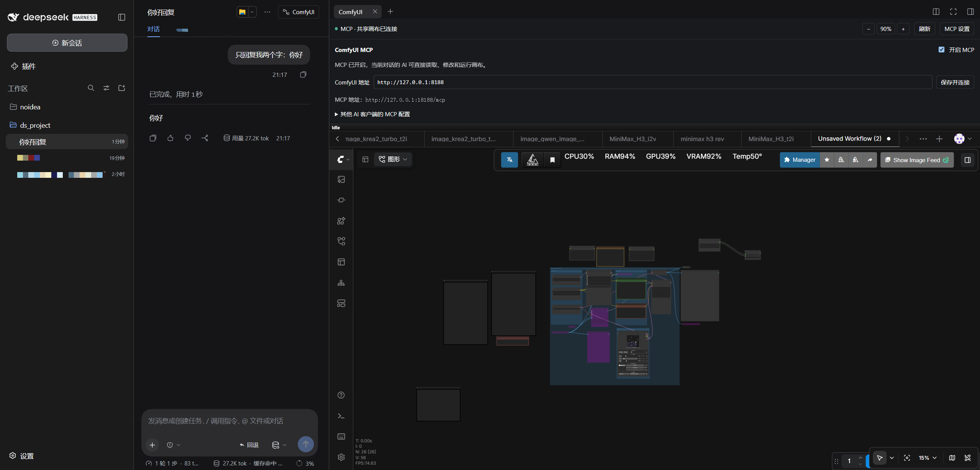Click the share icon under the reply
The height and width of the screenshot is (470, 980).
click(205, 138)
